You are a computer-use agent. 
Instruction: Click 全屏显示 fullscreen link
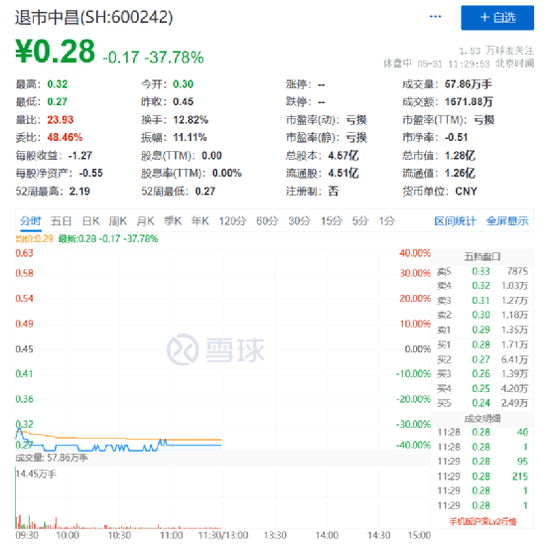(x=507, y=221)
